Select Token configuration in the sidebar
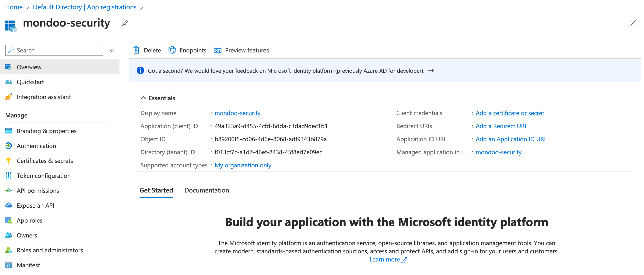The width and height of the screenshot is (644, 275). pyautogui.click(x=44, y=175)
